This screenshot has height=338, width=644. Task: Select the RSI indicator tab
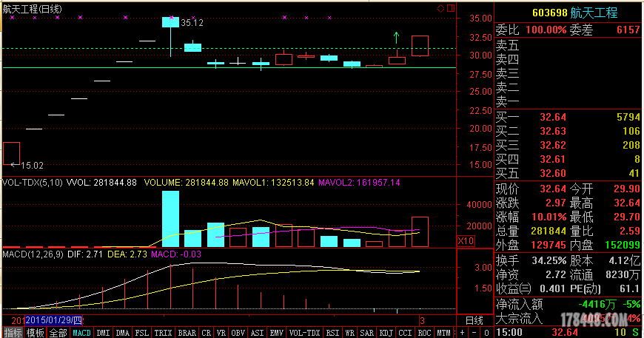coord(332,333)
